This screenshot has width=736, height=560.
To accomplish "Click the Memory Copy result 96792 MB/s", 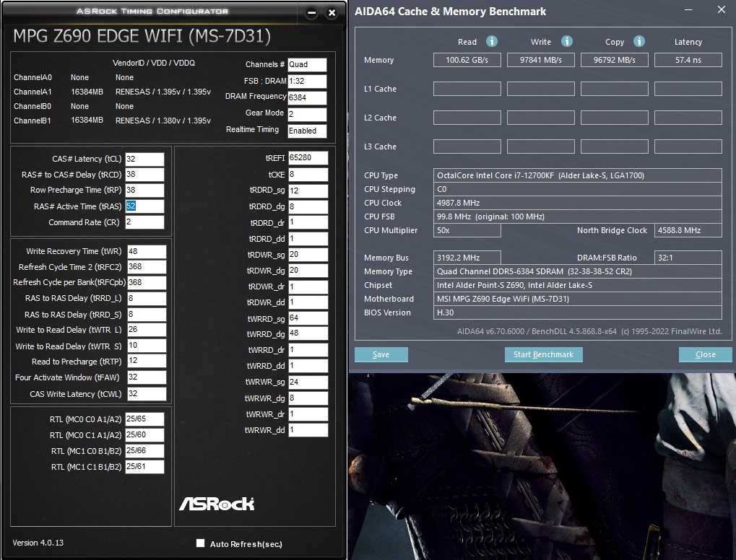I will coord(615,60).
